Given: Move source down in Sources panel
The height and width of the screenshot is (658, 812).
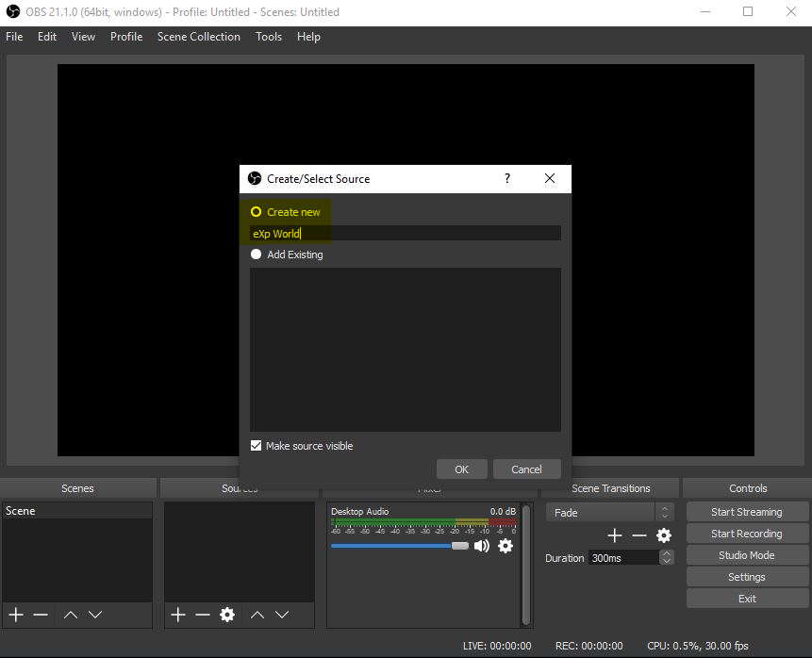Looking at the screenshot, I should pyautogui.click(x=282, y=615).
